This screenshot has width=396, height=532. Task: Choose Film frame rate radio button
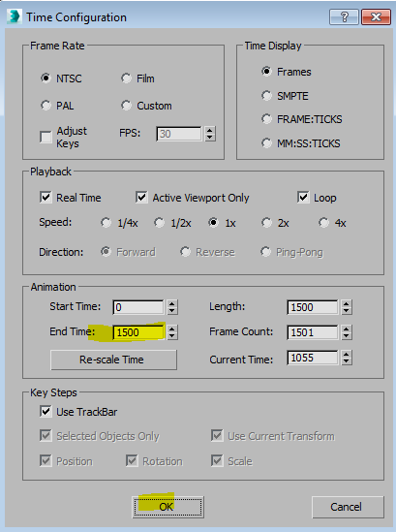126,78
